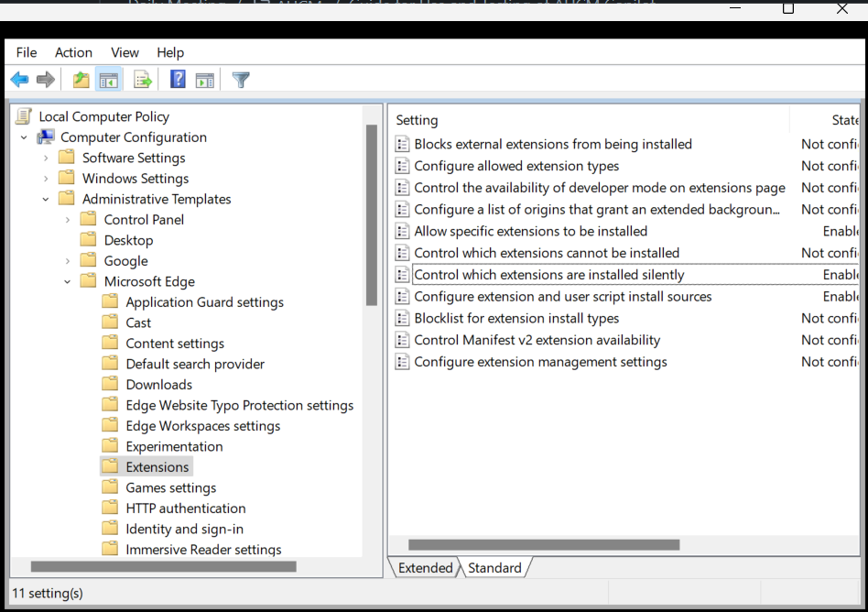Click the tree pane vertical scrollbar

click(372, 215)
